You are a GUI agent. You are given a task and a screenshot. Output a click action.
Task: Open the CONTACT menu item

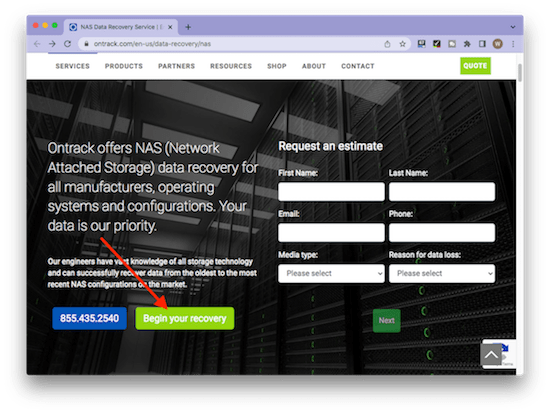(358, 66)
